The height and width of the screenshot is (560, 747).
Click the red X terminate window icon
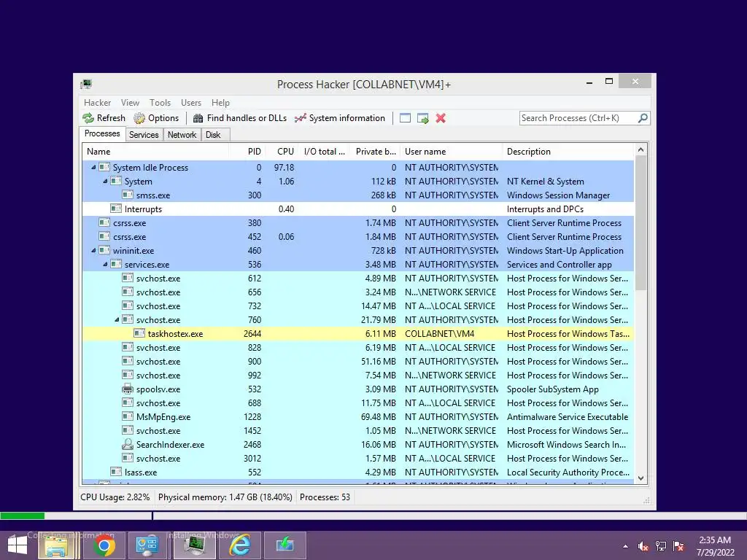click(x=441, y=118)
